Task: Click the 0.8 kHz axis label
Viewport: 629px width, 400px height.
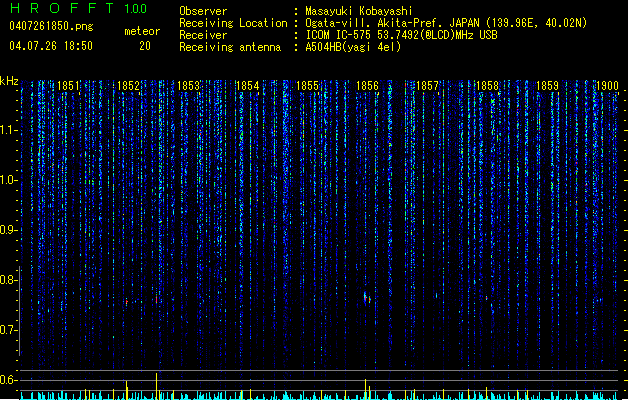Action: 8,280
